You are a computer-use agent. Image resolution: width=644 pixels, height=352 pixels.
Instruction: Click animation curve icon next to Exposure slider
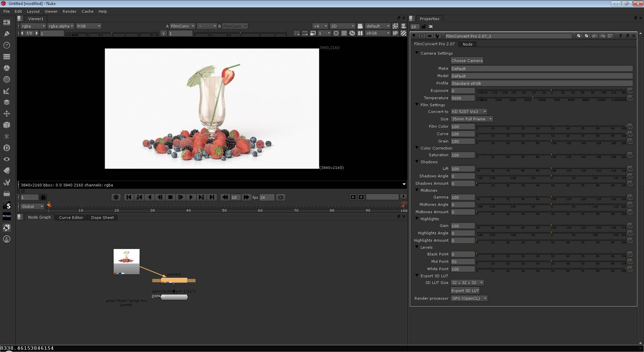(630, 91)
